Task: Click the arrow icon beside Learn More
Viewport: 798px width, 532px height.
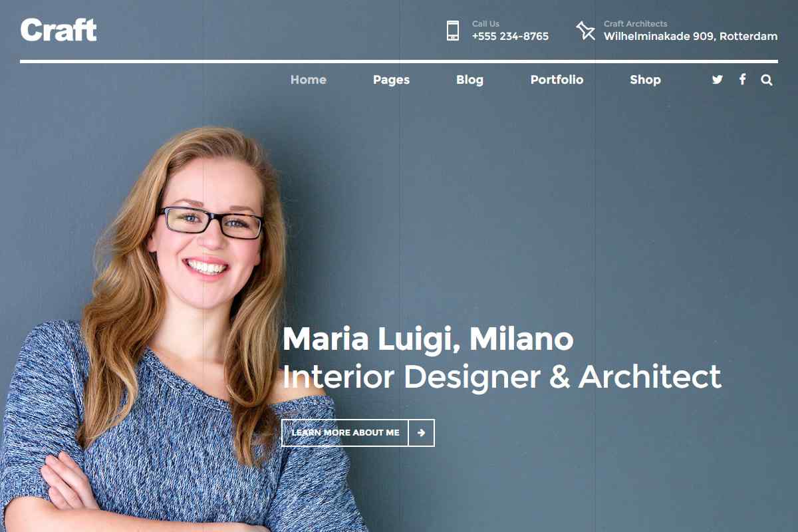Action: pos(422,433)
